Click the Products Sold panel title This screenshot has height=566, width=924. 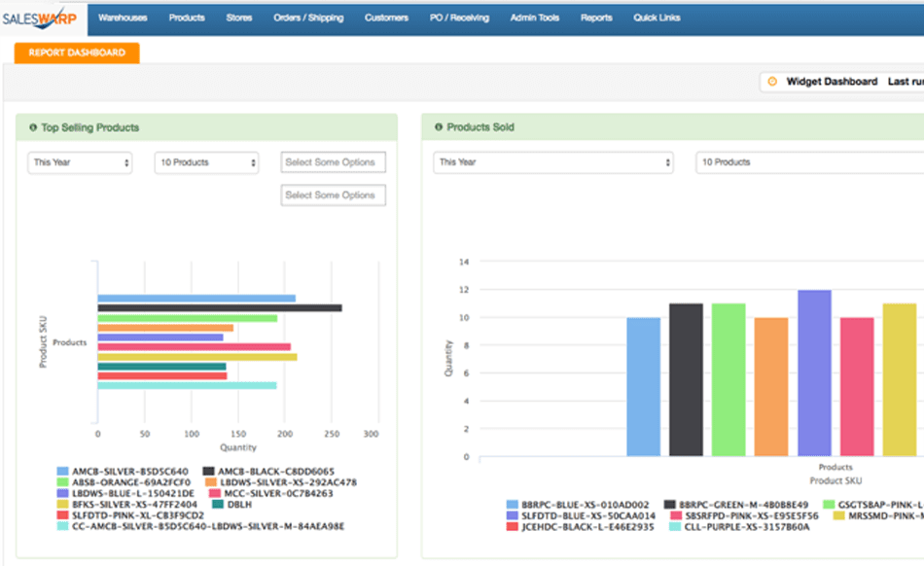point(480,126)
